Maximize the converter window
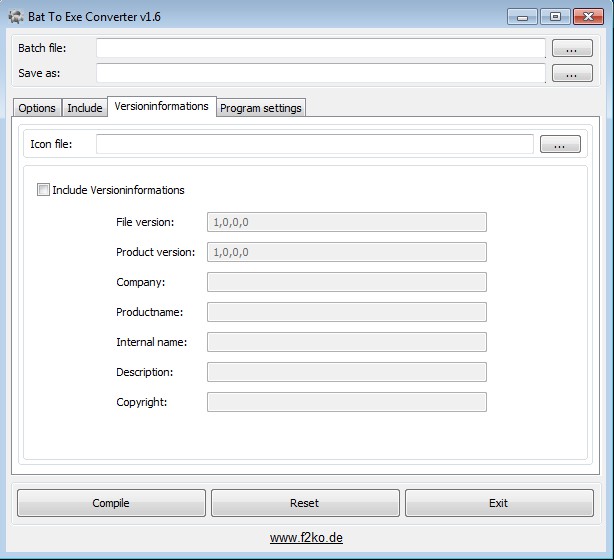This screenshot has width=614, height=560. (x=555, y=17)
